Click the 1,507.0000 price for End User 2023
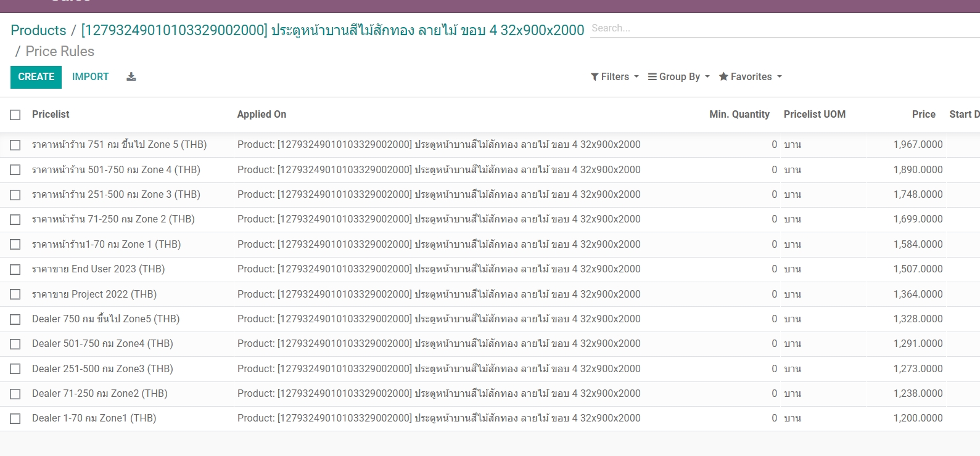The height and width of the screenshot is (456, 980). (x=918, y=269)
